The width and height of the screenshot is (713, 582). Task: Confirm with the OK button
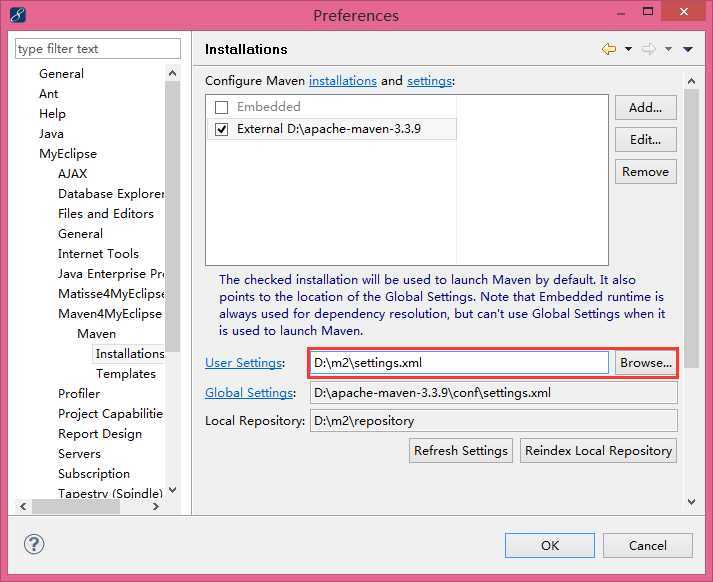point(550,545)
